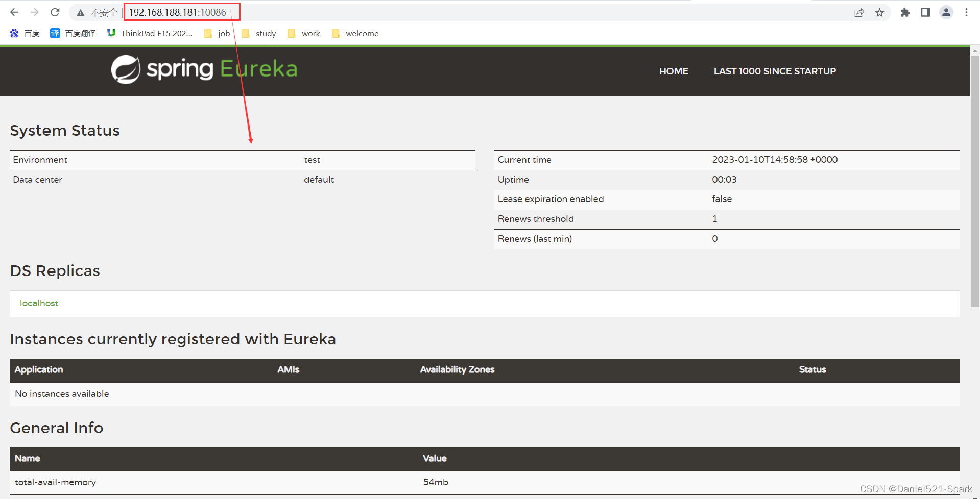
Task: Open LAST 1000 SINCE STARTUP
Action: tap(775, 71)
